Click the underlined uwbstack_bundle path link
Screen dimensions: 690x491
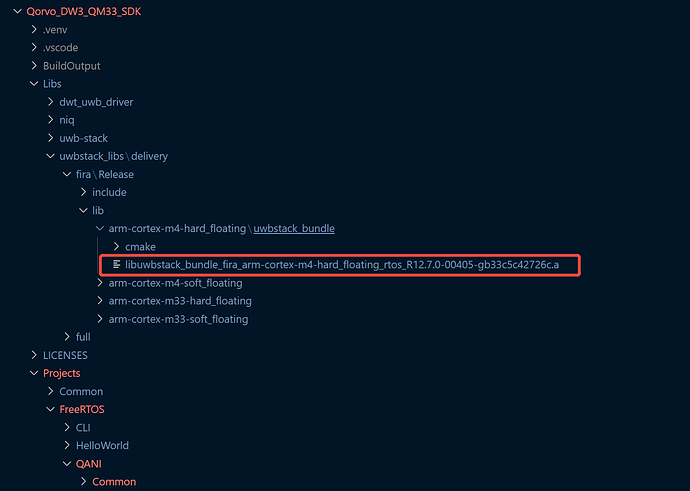(x=294, y=229)
